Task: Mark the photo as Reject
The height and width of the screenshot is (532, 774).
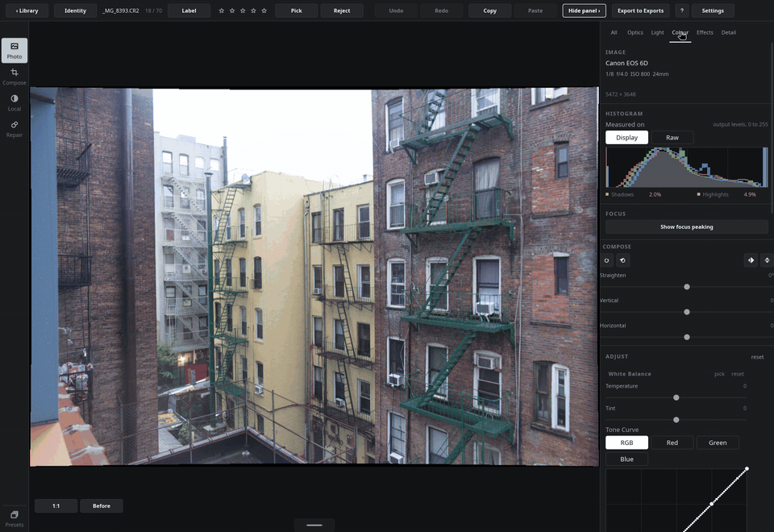Action: pos(342,10)
